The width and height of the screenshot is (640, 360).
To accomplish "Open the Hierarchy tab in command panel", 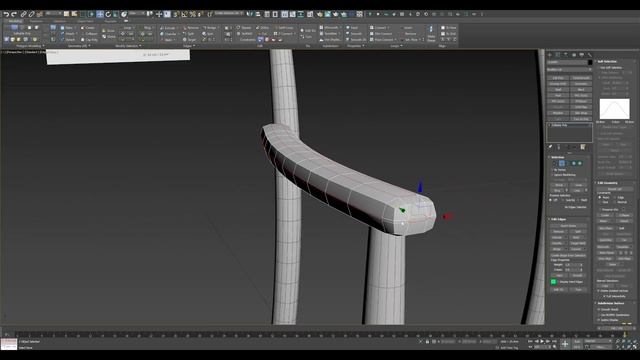I will coord(566,55).
